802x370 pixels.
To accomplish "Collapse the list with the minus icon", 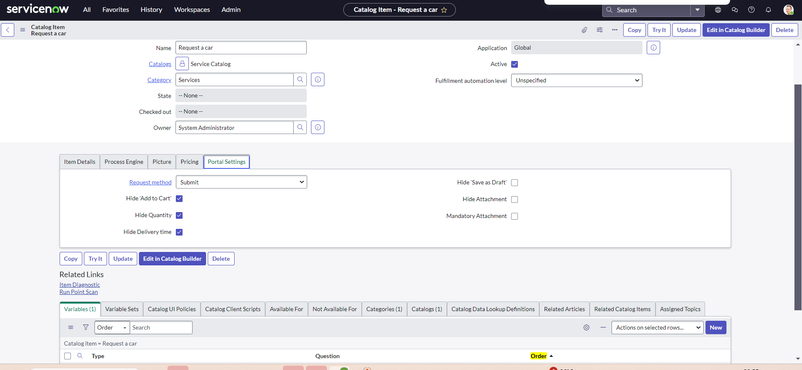I will (603, 328).
